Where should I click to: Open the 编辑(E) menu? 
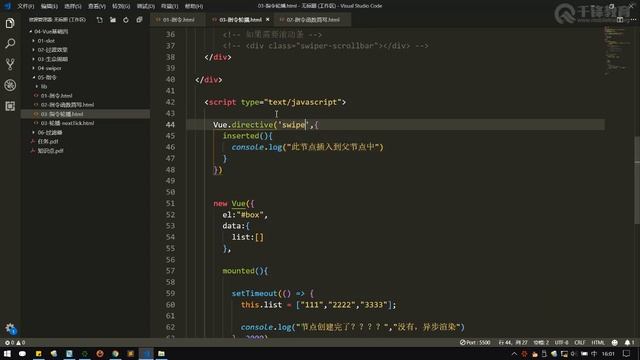coord(49,6)
